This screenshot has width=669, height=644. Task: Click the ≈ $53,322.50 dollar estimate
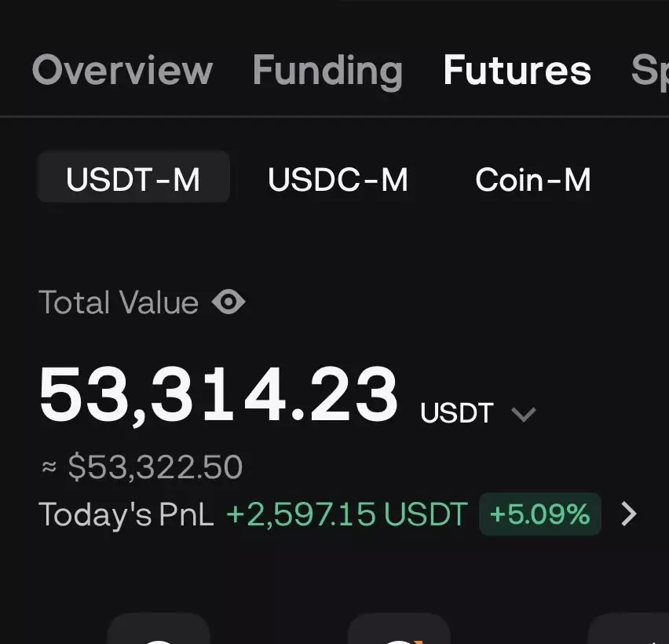[x=141, y=467]
